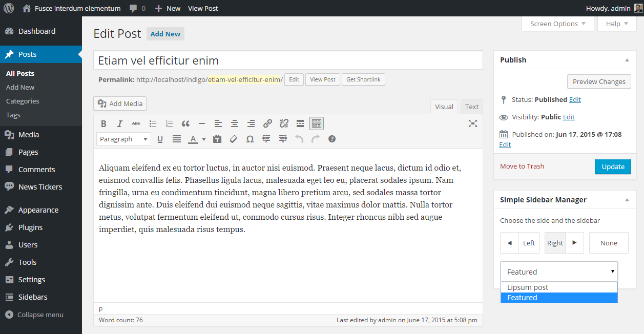Toggle bold formatting in editor toolbar
This screenshot has height=334, width=644.
coord(103,123)
